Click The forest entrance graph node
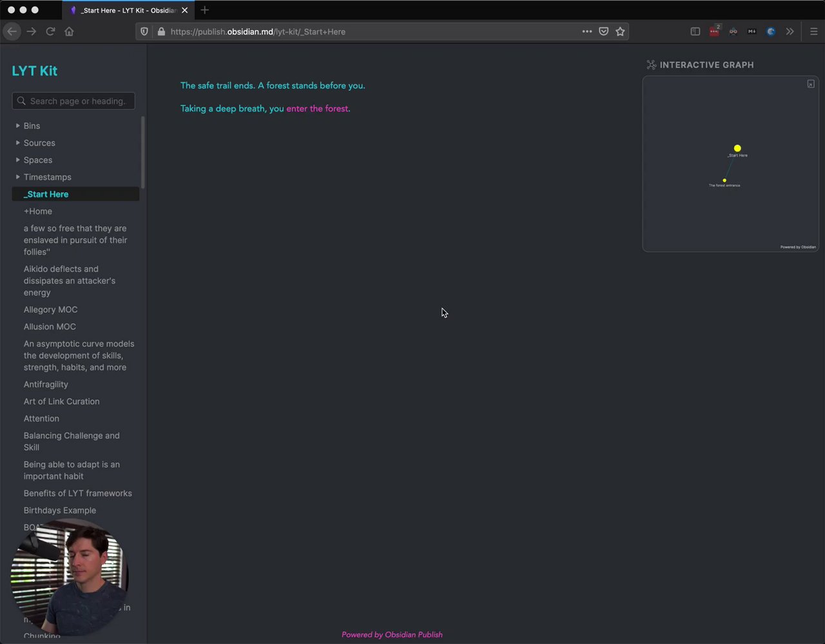 724,181
